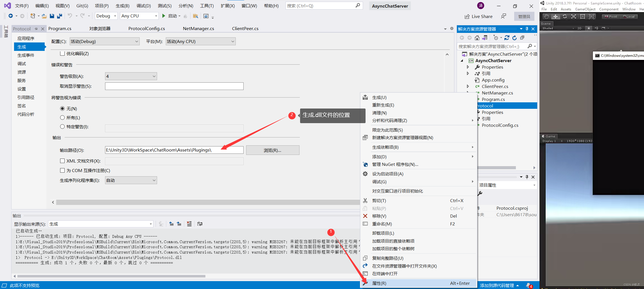Open 配置(C) 活动(Debug) dropdown
The height and width of the screenshot is (289, 644).
point(105,41)
